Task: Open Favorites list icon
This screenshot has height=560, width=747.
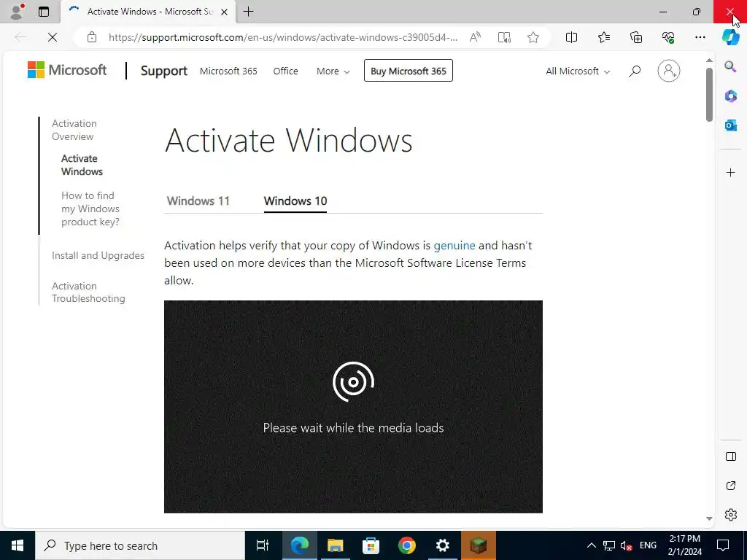Action: (x=603, y=37)
